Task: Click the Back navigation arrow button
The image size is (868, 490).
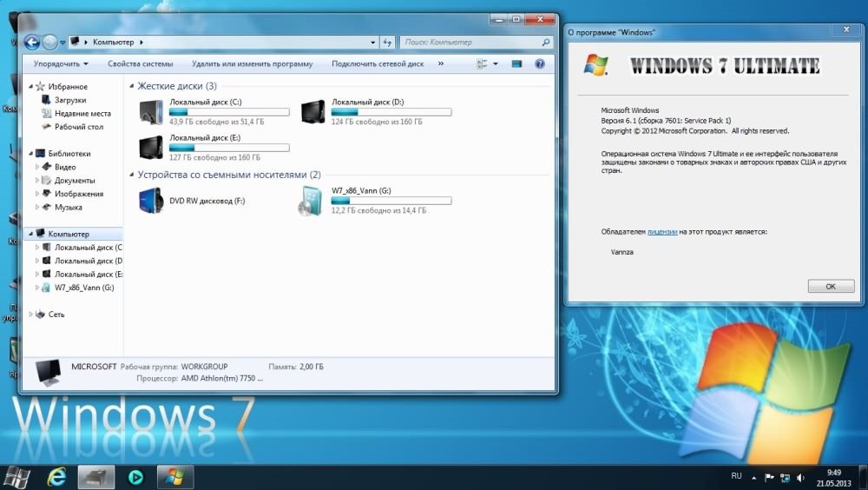Action: (x=32, y=42)
